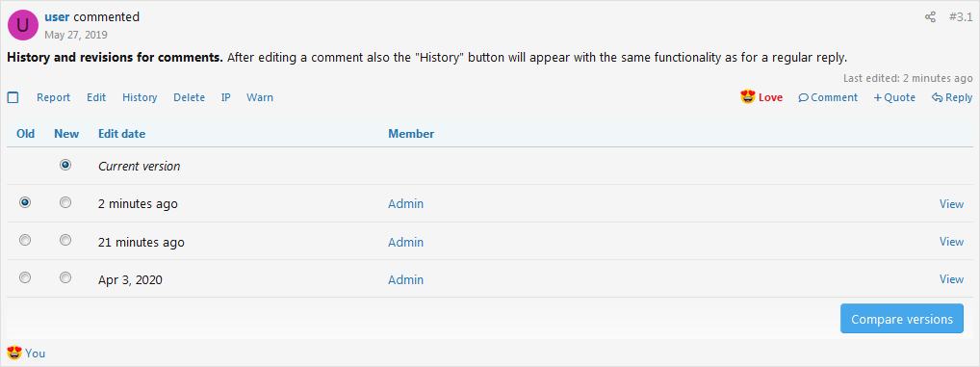
Task: Click the love emoji beside You
Action: (x=13, y=353)
